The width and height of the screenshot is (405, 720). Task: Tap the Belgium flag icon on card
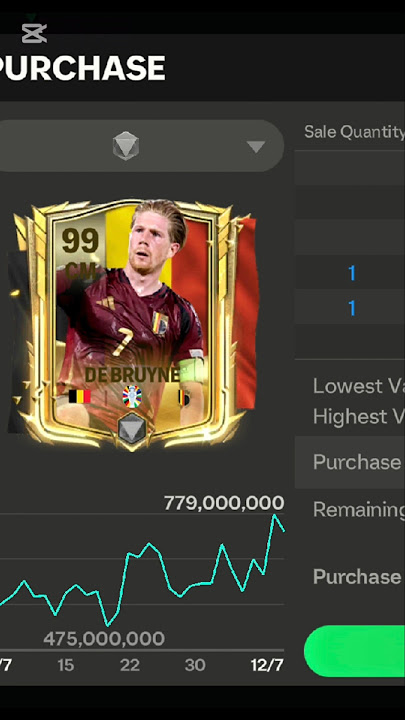(x=79, y=396)
